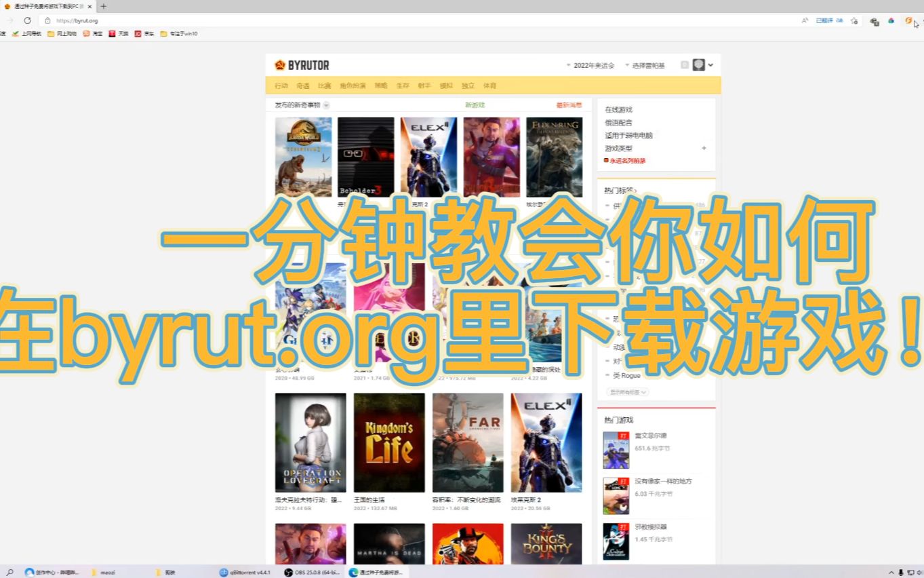Expand the 发布的新奇事物 dropdown arrow
Image resolution: width=924 pixels, height=578 pixels.
point(326,105)
